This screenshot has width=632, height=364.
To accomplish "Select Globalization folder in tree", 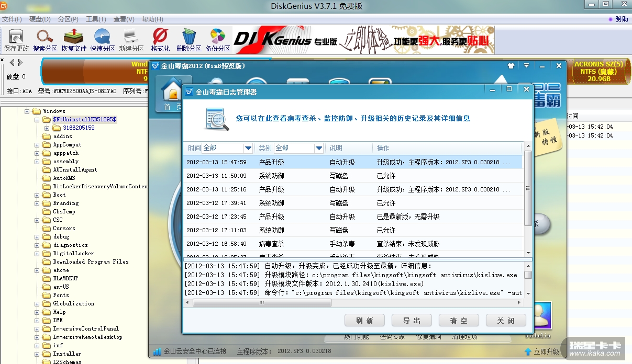I will click(x=73, y=303).
